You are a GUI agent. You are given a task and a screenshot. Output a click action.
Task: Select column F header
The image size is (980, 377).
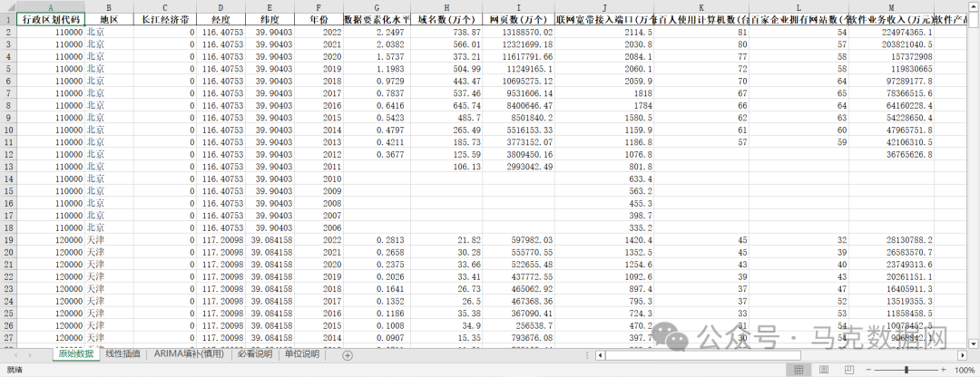point(318,7)
